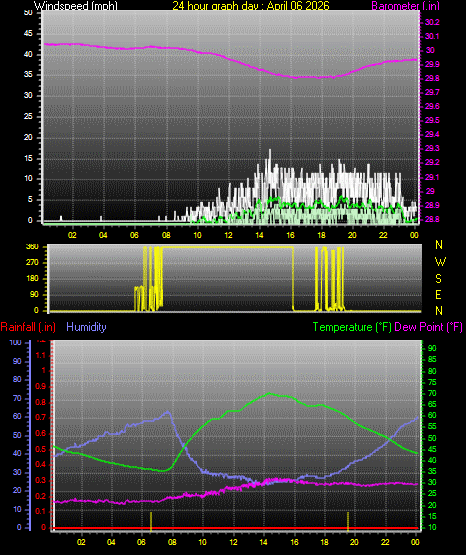This screenshot has height=555, width=466.
Task: Click the 0.2 value on rainfall axis
Action: [x=41, y=496]
